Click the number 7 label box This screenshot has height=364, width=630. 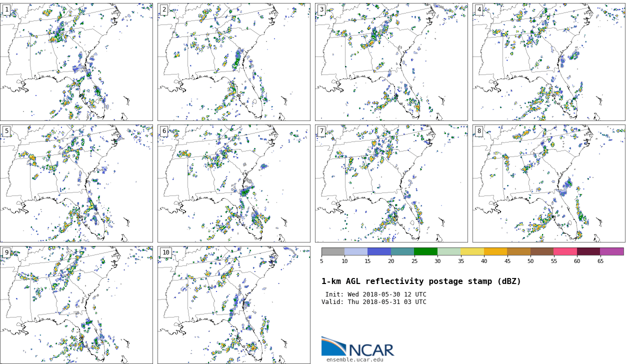pyautogui.click(x=321, y=131)
